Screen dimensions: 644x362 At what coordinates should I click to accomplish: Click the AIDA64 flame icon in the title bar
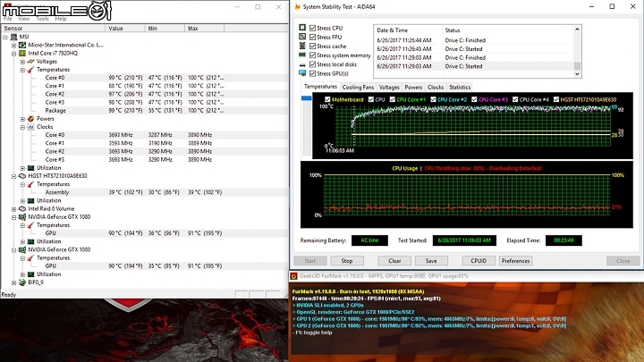tap(297, 6)
